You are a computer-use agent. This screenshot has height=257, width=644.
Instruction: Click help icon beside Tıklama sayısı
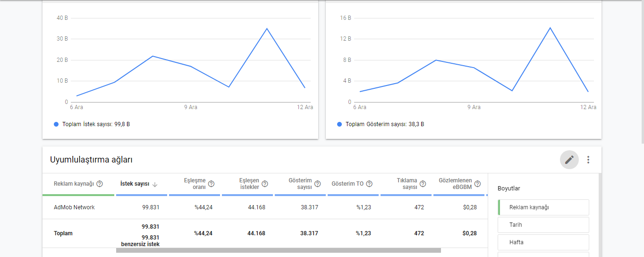tap(423, 184)
